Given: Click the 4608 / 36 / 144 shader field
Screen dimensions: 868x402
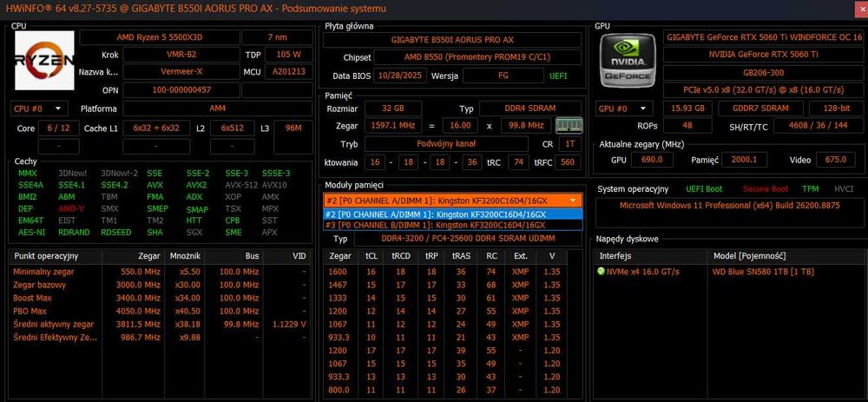Looking at the screenshot, I should [x=819, y=126].
